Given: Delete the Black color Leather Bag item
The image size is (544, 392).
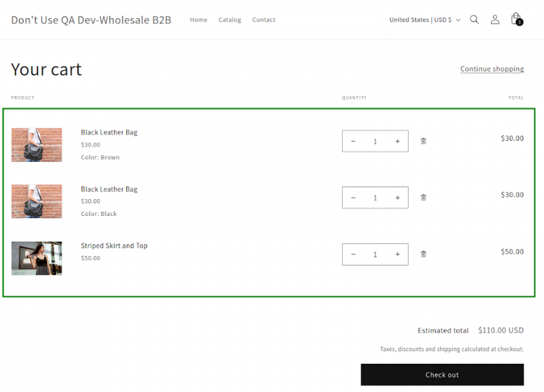Looking at the screenshot, I should click(423, 198).
